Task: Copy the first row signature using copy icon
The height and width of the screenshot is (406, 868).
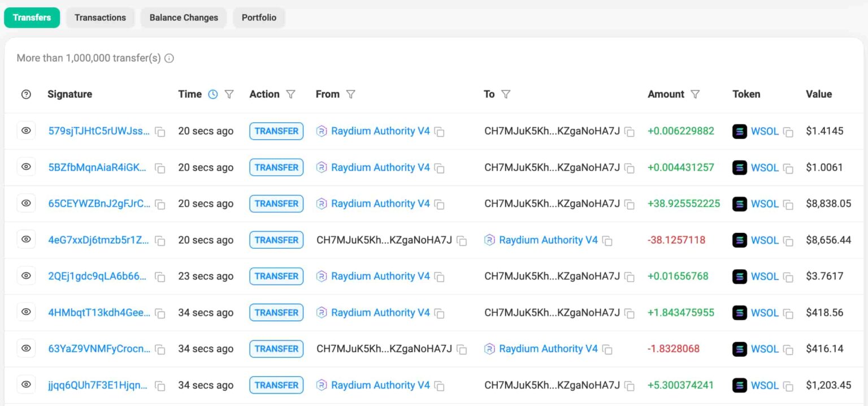Action: (159, 131)
